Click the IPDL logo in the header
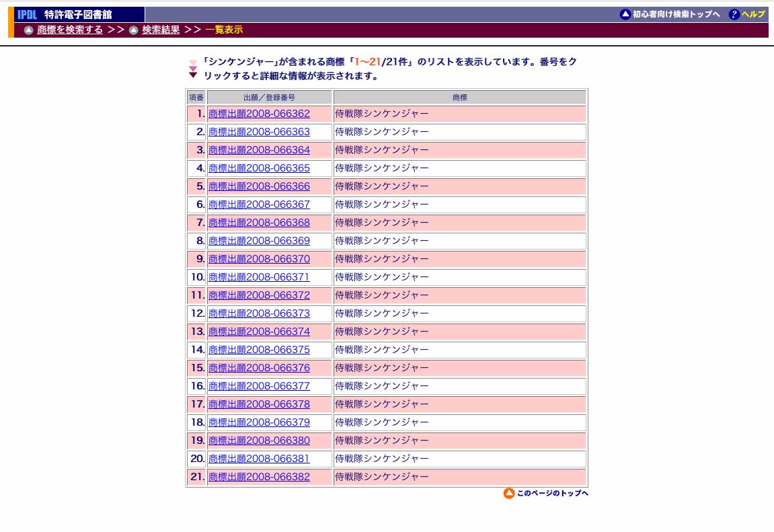774x532 pixels. [x=27, y=14]
